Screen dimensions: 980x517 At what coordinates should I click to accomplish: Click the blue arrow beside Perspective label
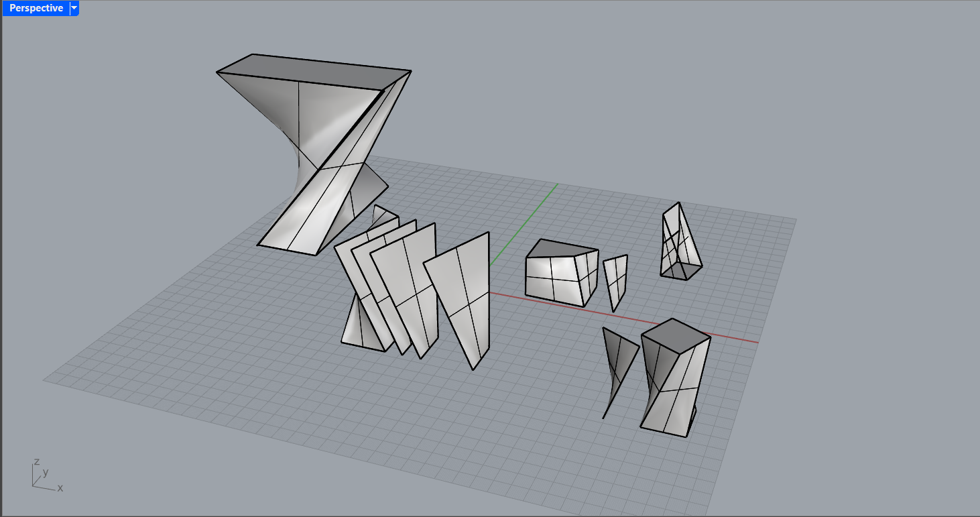pos(74,8)
